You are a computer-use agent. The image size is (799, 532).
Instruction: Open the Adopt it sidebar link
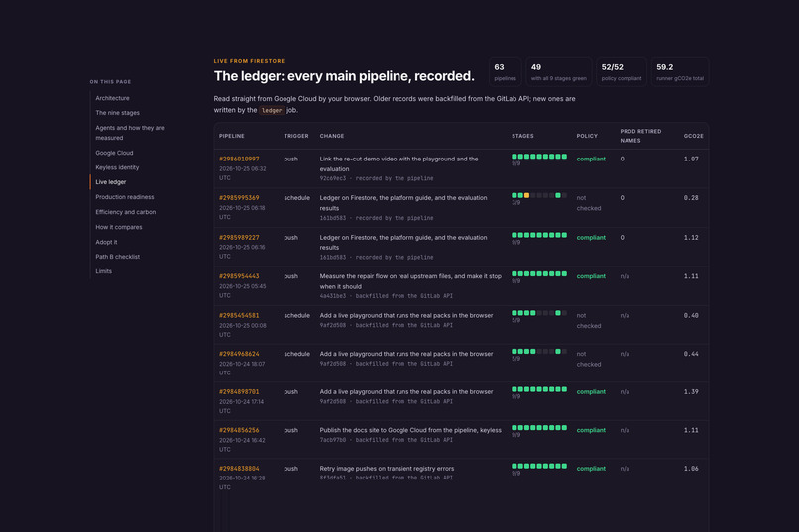(106, 243)
